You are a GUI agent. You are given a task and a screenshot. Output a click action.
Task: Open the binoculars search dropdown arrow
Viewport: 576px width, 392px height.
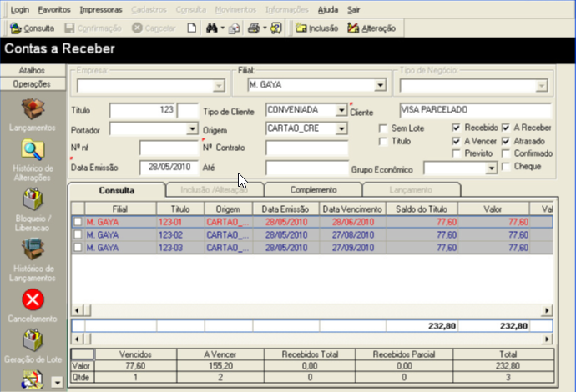pyautogui.click(x=222, y=28)
